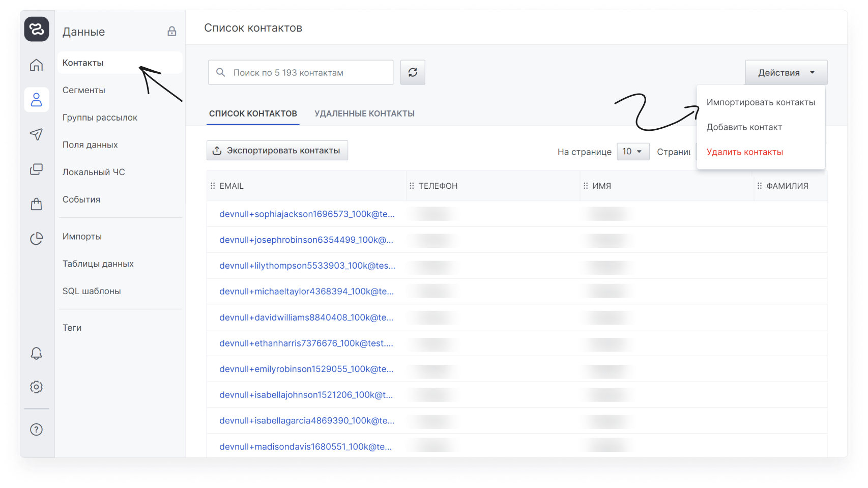Open the copy/templates icon in the sidebar

click(37, 169)
